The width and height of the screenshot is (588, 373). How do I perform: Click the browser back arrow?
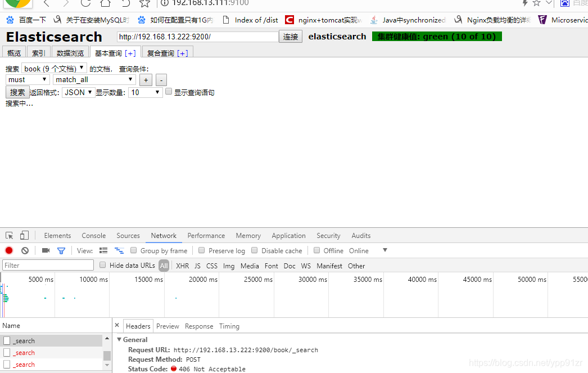tap(47, 3)
